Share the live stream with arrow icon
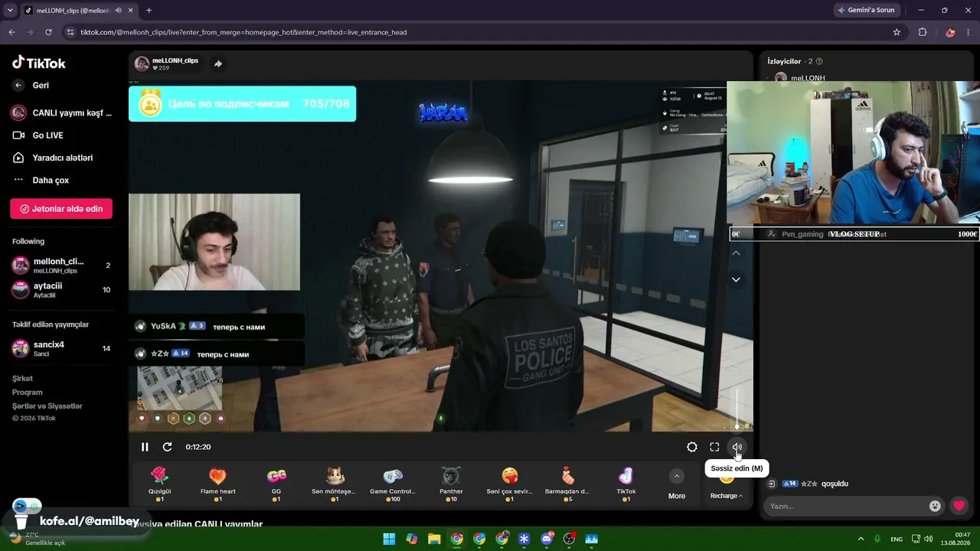Screen dimensions: 980x551 (x=218, y=64)
